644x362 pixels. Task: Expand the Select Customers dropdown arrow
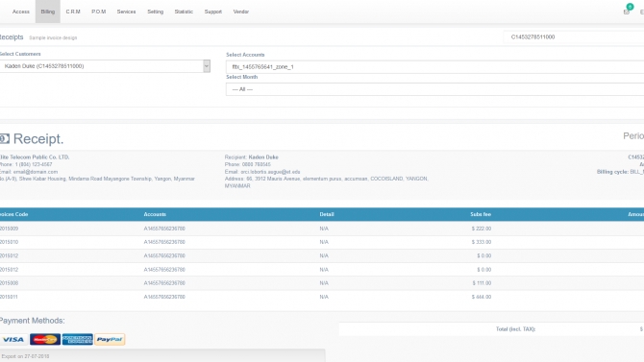pyautogui.click(x=207, y=66)
